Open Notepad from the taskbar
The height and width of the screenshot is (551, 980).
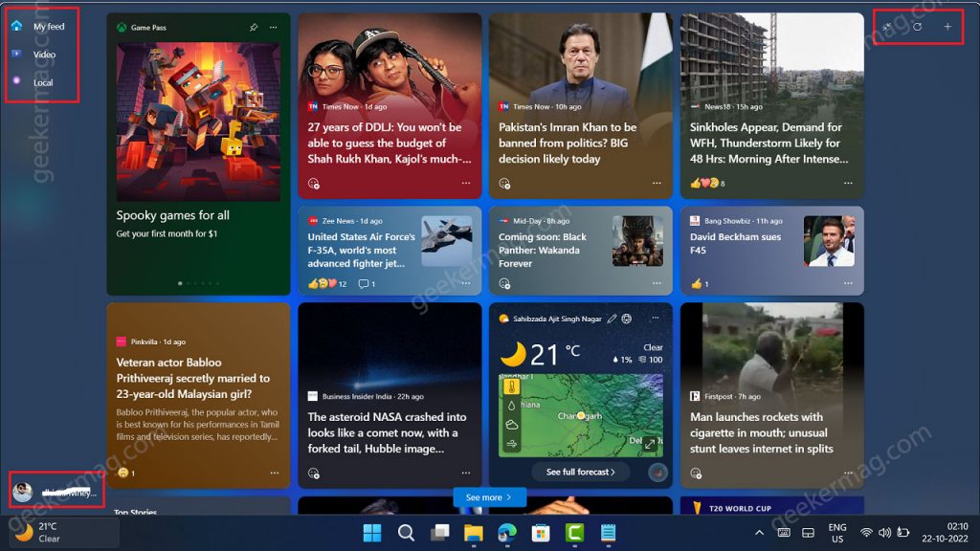pyautogui.click(x=608, y=533)
